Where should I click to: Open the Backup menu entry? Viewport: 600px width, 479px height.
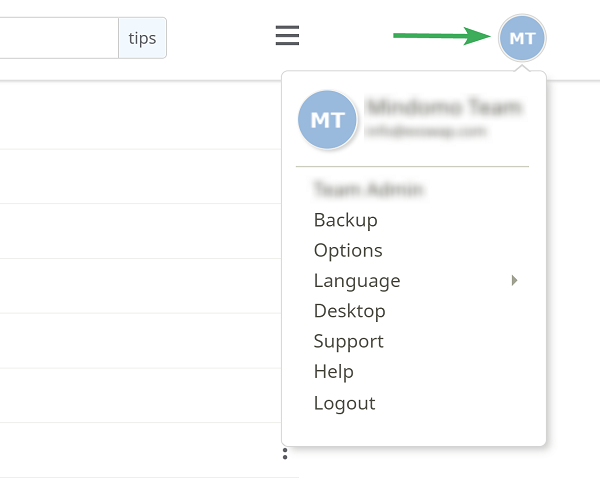coord(346,220)
